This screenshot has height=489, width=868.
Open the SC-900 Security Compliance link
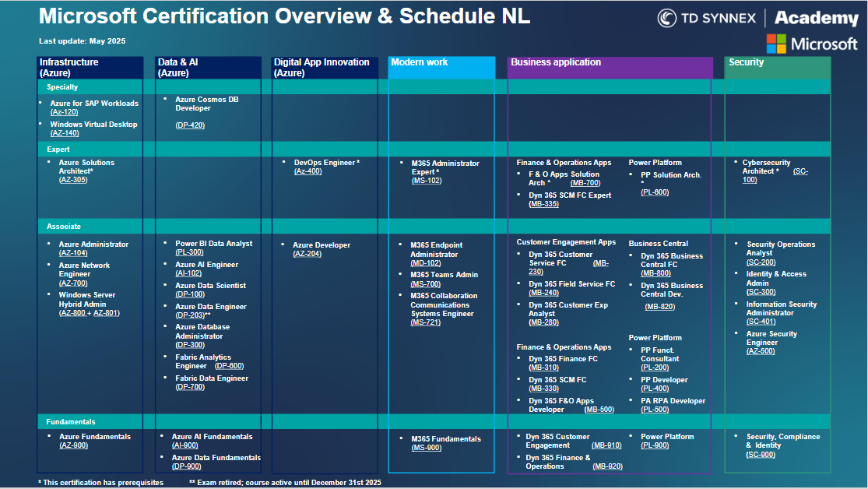761,455
